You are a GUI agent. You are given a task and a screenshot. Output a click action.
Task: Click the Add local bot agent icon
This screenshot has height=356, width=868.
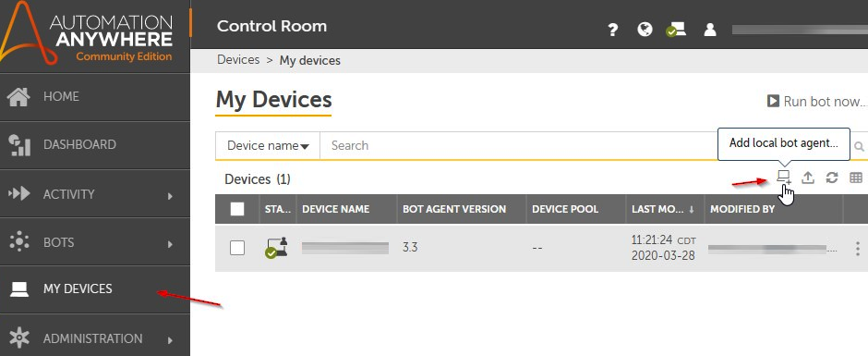[x=783, y=178]
